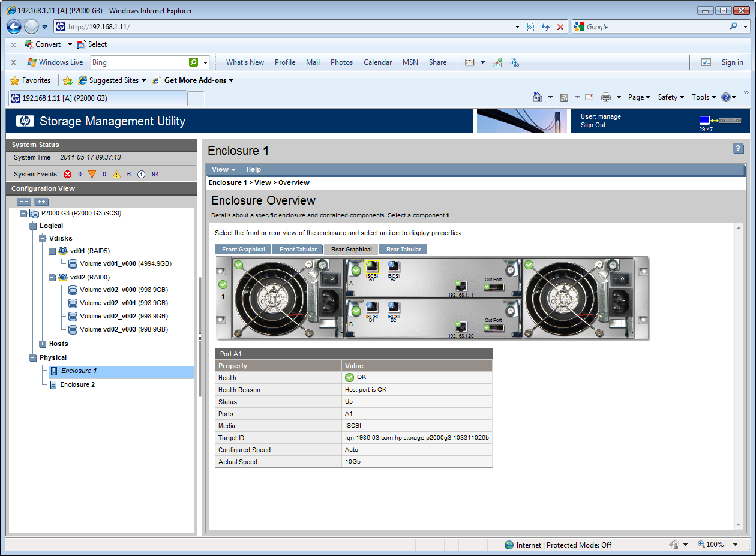The height and width of the screenshot is (556, 756).
Task: Open the View dropdown menu
Action: 223,169
